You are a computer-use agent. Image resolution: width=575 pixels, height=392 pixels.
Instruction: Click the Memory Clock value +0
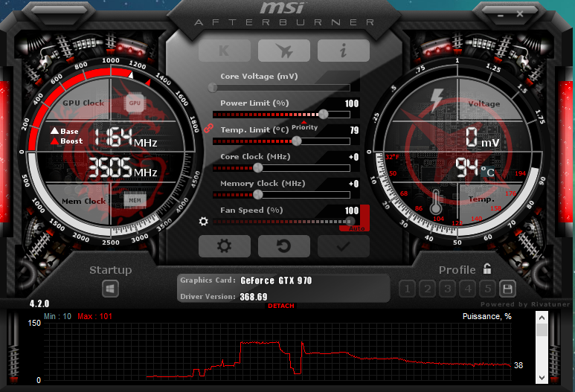(x=353, y=184)
